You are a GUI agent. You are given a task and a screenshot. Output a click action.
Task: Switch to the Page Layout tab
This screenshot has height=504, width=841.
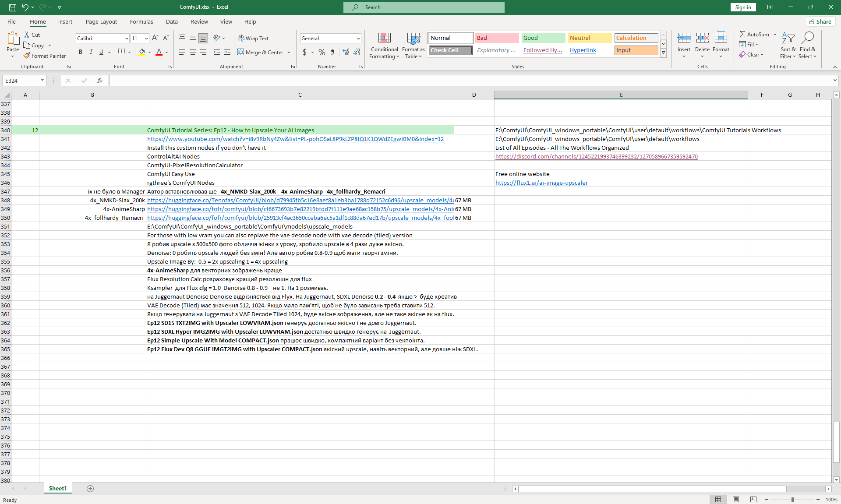(x=101, y=21)
